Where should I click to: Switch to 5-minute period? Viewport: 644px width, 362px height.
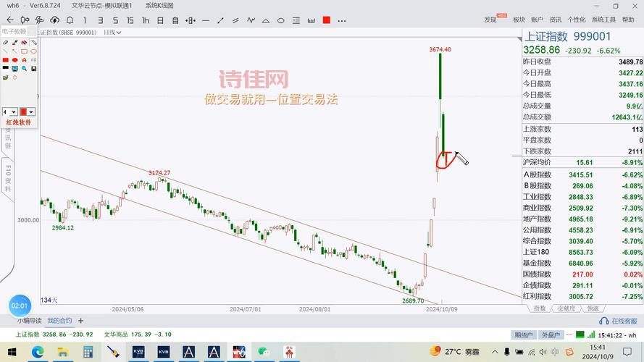[x=115, y=20]
